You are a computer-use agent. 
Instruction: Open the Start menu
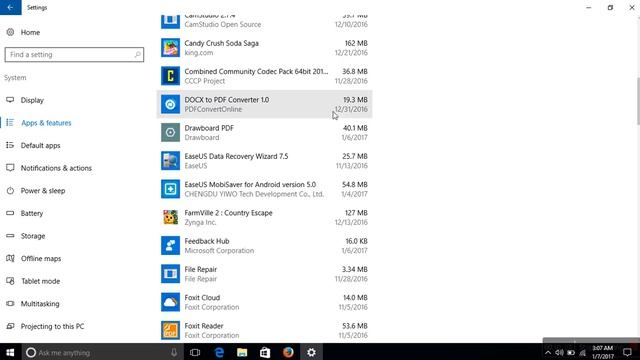coord(10,352)
